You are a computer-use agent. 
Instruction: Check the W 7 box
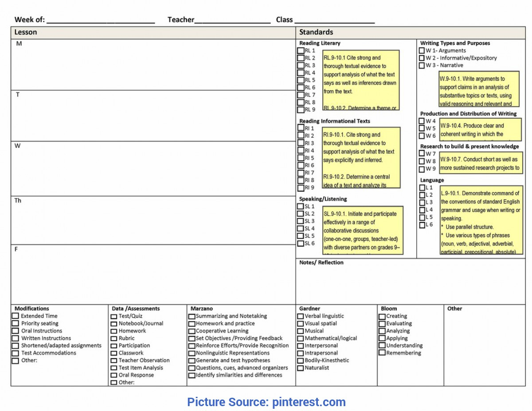coord(422,154)
